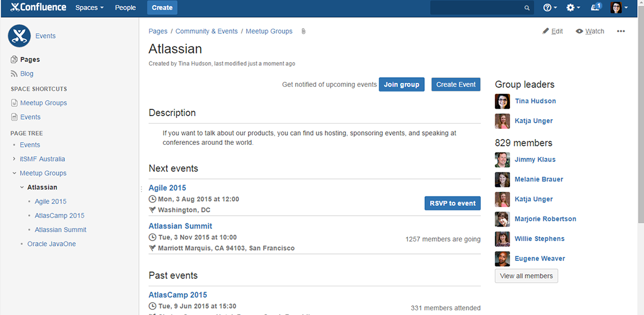Screen dimensions: 644x315
Task: Click the Confluence logo in header
Action: click(x=38, y=7)
